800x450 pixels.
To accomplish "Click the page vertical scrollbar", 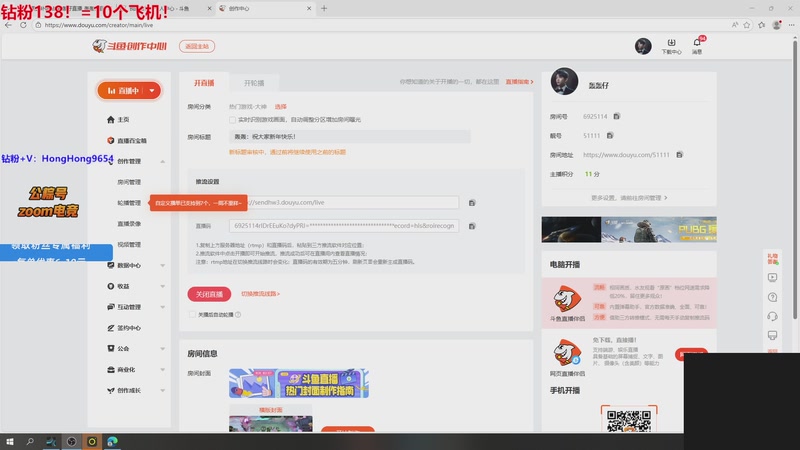I will click(x=795, y=179).
